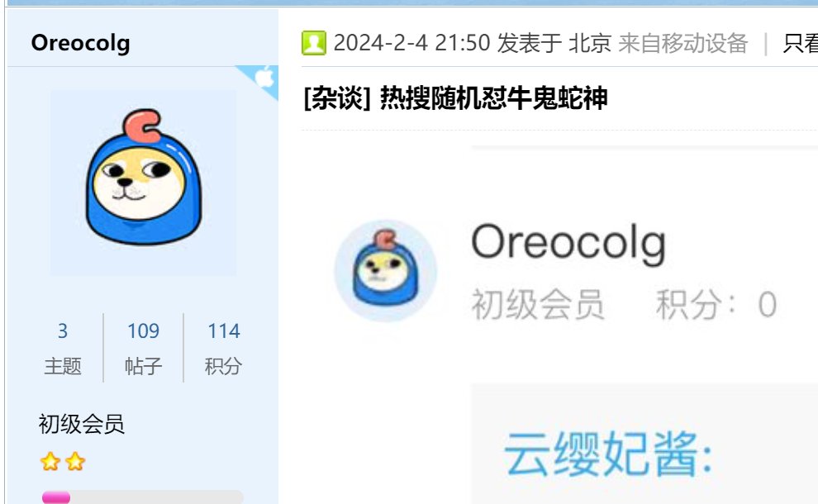Open the 3 主题 topics count
The height and width of the screenshot is (504, 818).
pyautogui.click(x=63, y=348)
